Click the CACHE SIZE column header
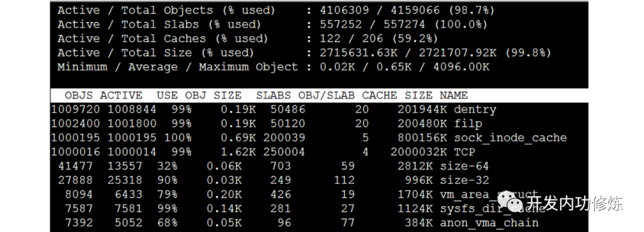This screenshot has width=644, height=232. (x=397, y=95)
